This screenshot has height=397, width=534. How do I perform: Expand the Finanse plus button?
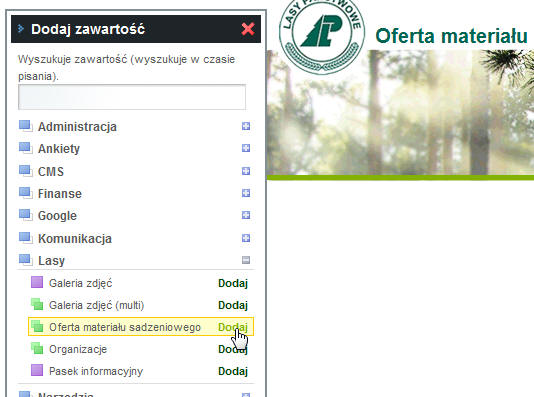pyautogui.click(x=246, y=193)
